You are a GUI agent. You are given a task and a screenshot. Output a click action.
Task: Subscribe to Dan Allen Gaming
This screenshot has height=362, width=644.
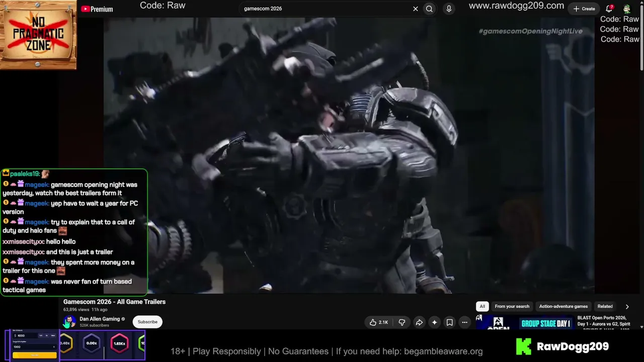coord(147,322)
